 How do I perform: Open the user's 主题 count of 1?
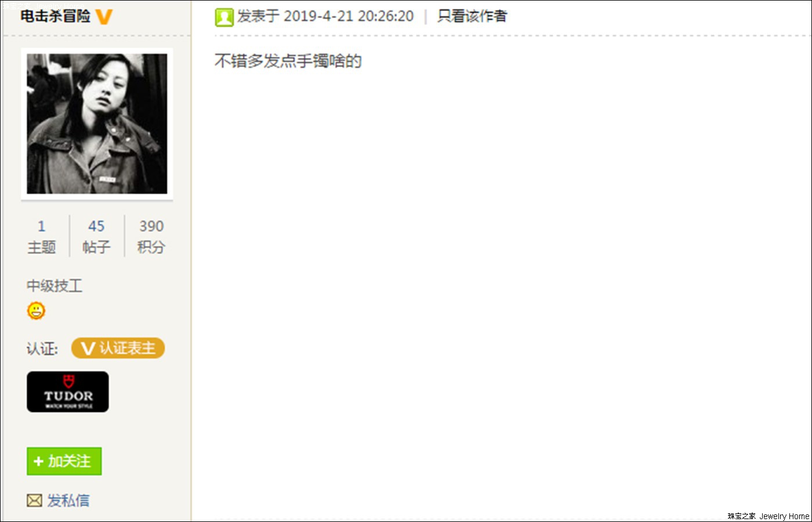point(42,237)
